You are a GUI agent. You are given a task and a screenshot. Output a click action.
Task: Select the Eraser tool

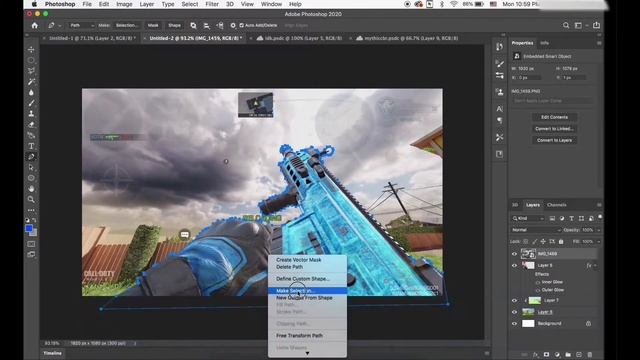[31, 124]
